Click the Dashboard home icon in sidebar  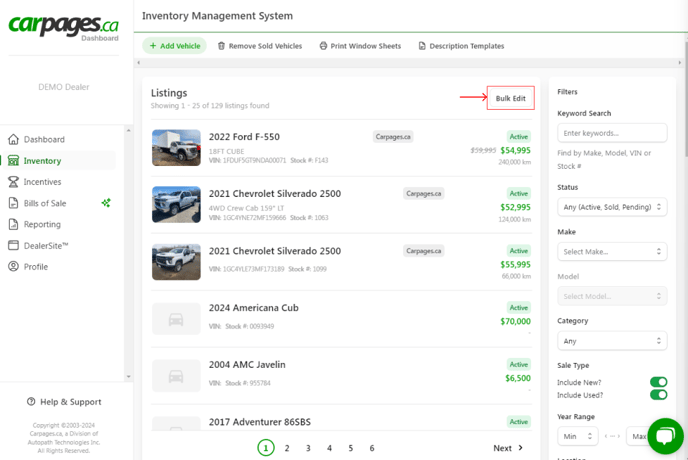14,139
